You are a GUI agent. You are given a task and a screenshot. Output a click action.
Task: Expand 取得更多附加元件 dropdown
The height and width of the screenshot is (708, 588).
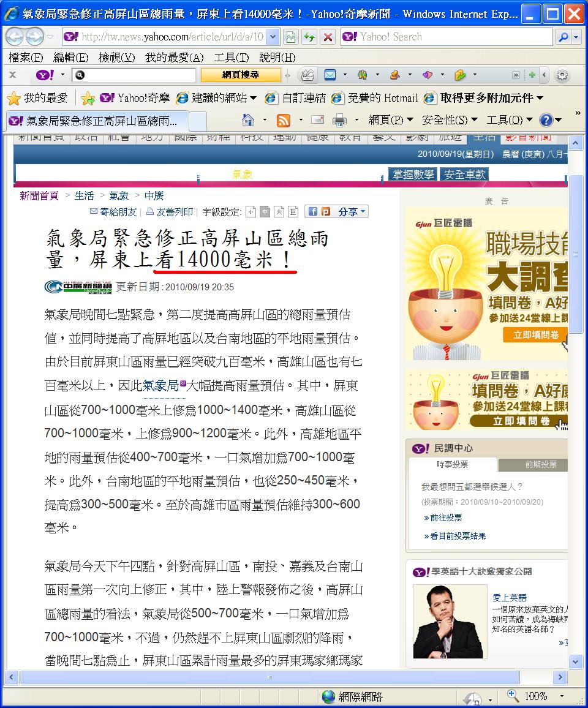(540, 98)
